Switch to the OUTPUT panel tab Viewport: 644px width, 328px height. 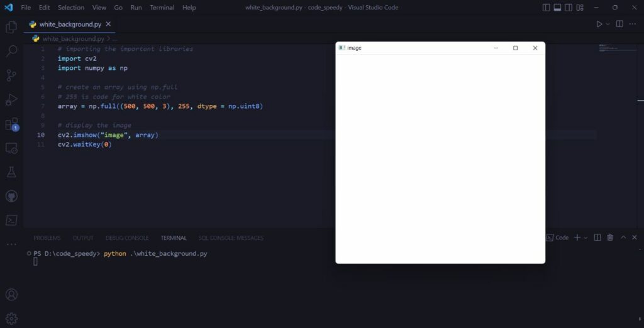pos(83,238)
